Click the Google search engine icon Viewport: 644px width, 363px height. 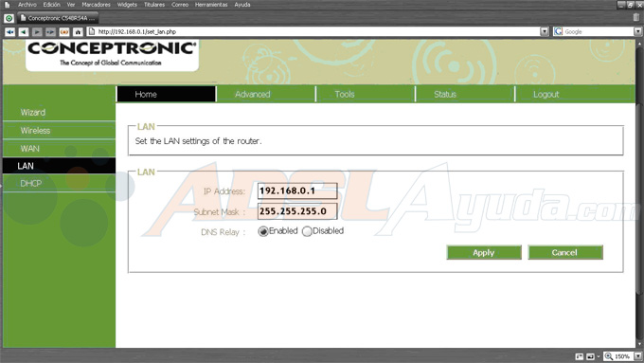(x=558, y=31)
